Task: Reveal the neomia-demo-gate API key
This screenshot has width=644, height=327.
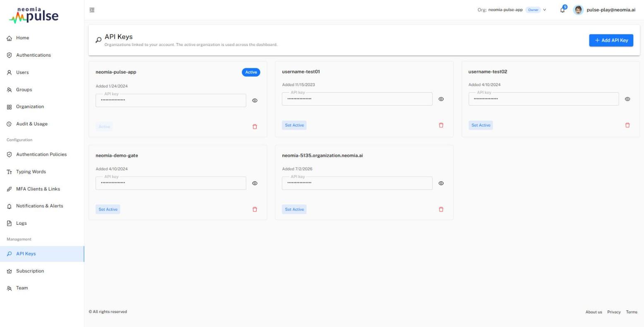Action: (x=255, y=183)
